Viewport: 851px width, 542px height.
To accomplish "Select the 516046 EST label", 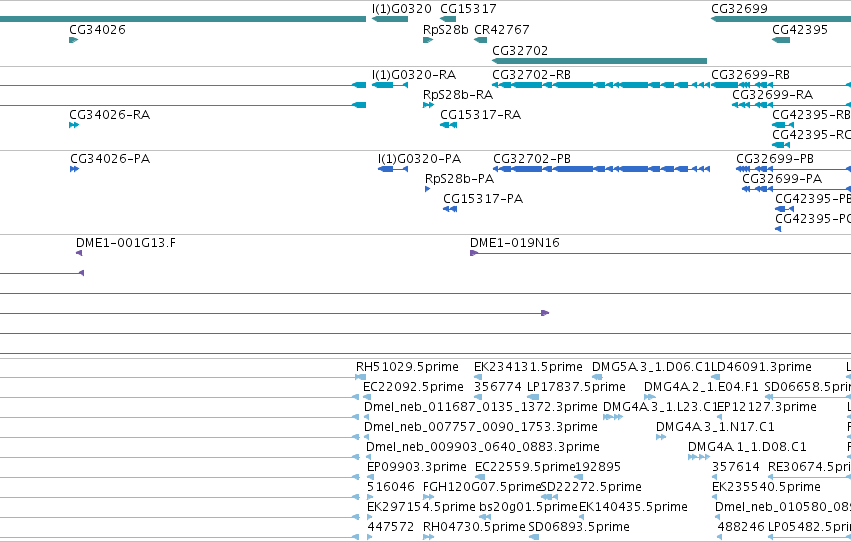I will (391, 488).
